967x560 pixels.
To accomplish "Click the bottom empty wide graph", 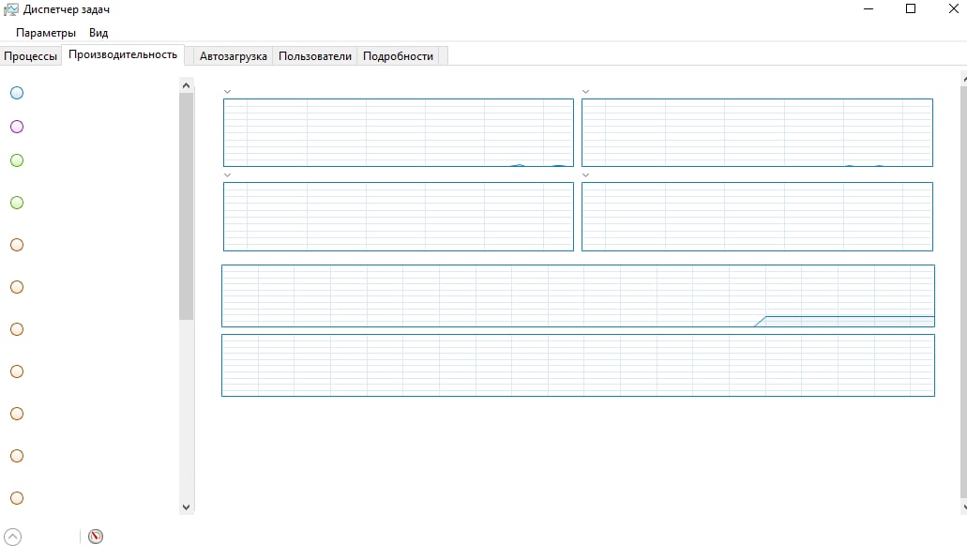I will pyautogui.click(x=578, y=366).
